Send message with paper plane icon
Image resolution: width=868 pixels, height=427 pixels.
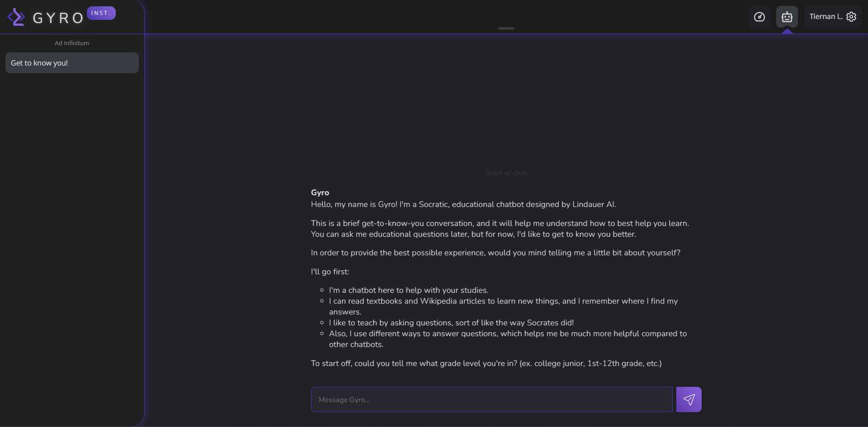(x=689, y=399)
